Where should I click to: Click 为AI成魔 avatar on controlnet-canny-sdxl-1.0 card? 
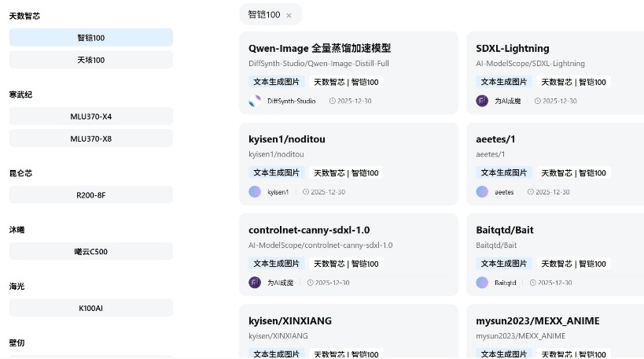[x=255, y=283]
